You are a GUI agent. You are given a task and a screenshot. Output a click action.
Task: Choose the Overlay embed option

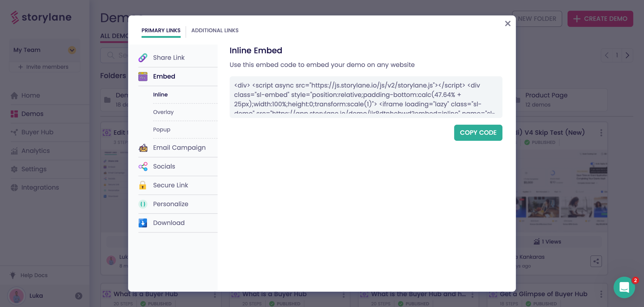tap(163, 112)
